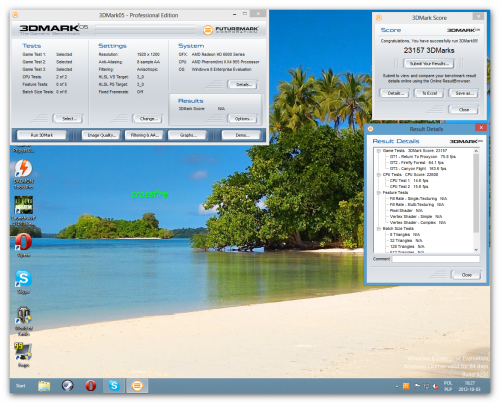Click Select... button under Tests
Viewport: 500px width, 403px height.
tap(69, 119)
